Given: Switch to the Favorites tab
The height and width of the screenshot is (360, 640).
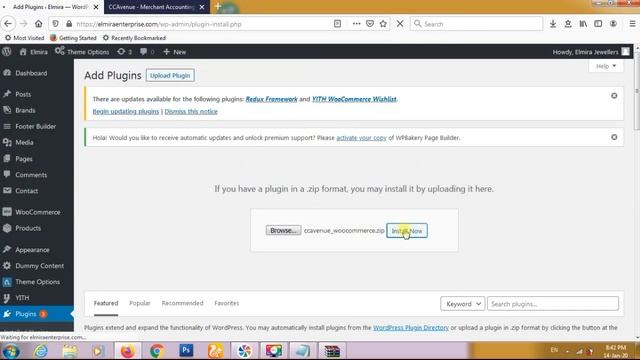Looking at the screenshot, I should (x=227, y=303).
